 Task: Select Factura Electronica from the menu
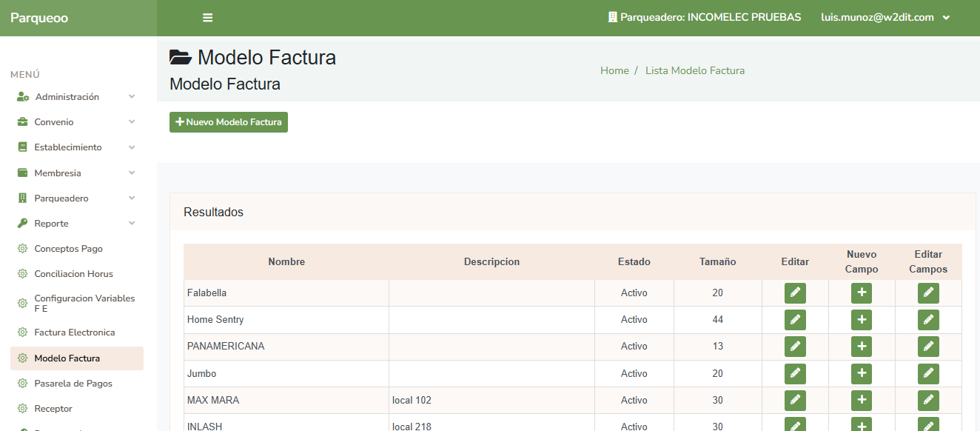tap(74, 333)
